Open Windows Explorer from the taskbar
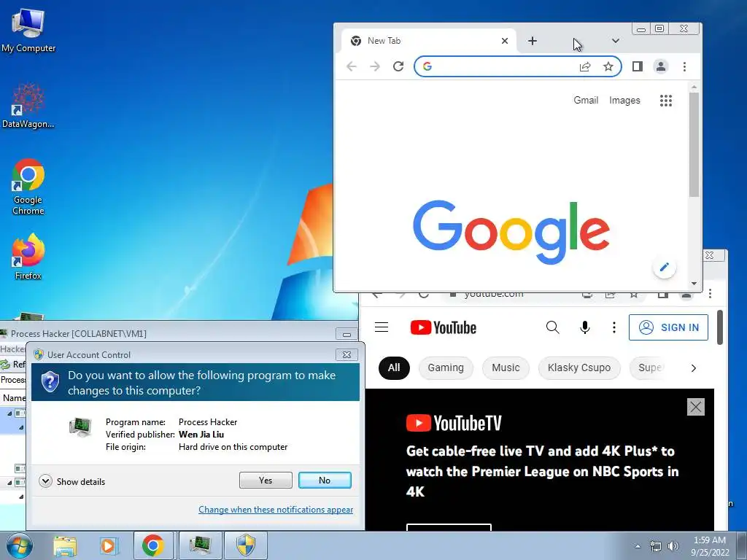This screenshot has width=747, height=560. (65, 545)
